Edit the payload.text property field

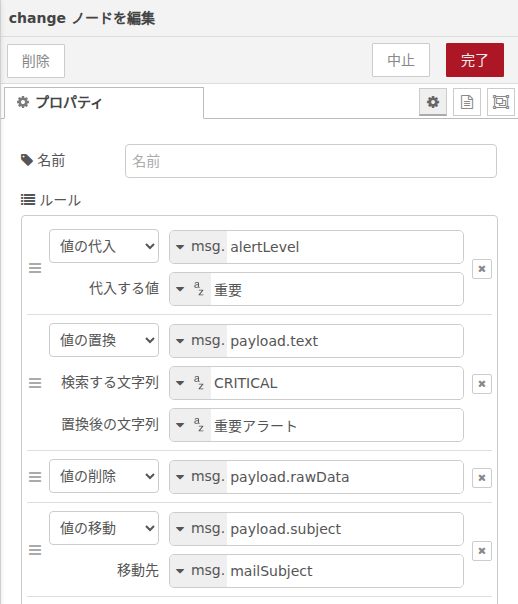(x=345, y=341)
